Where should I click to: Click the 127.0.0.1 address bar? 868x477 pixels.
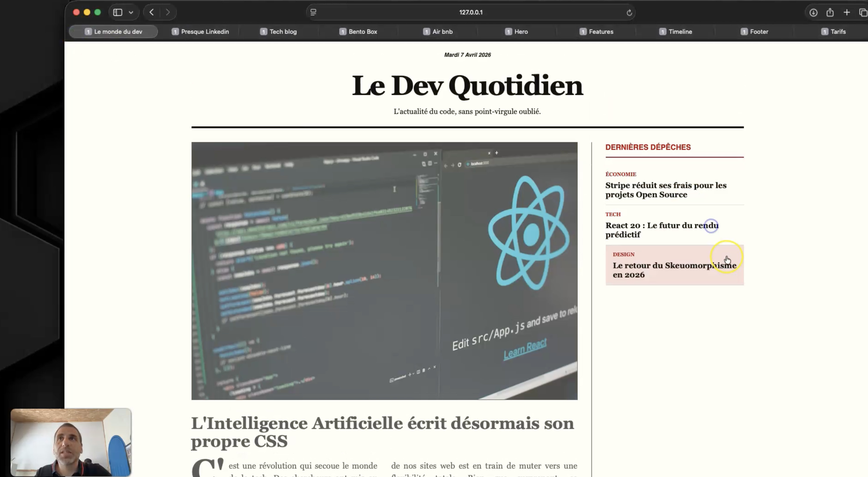pos(471,13)
